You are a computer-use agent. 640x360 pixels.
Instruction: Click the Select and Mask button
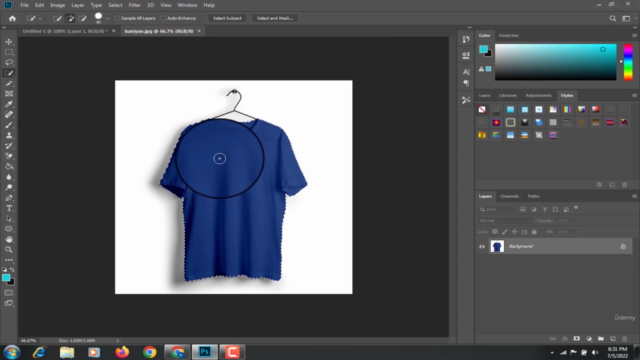tap(275, 18)
